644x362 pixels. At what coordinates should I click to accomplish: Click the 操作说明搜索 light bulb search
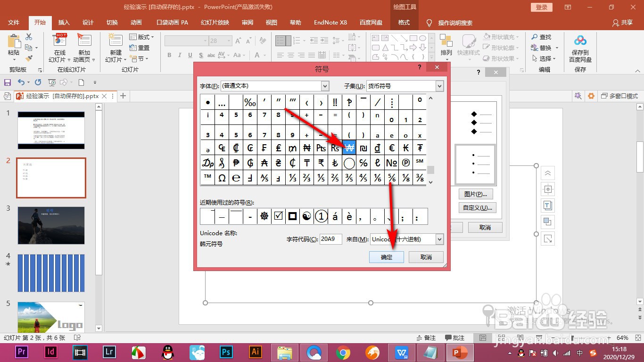click(429, 23)
